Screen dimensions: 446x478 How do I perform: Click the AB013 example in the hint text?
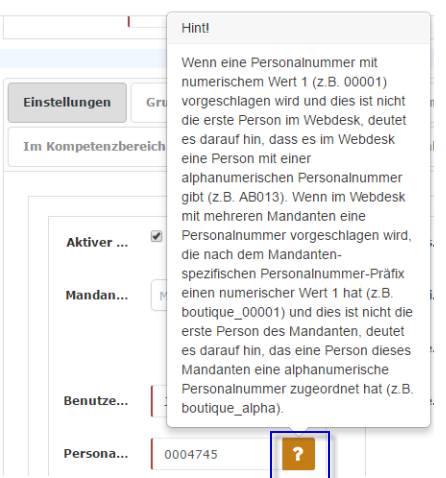260,197
